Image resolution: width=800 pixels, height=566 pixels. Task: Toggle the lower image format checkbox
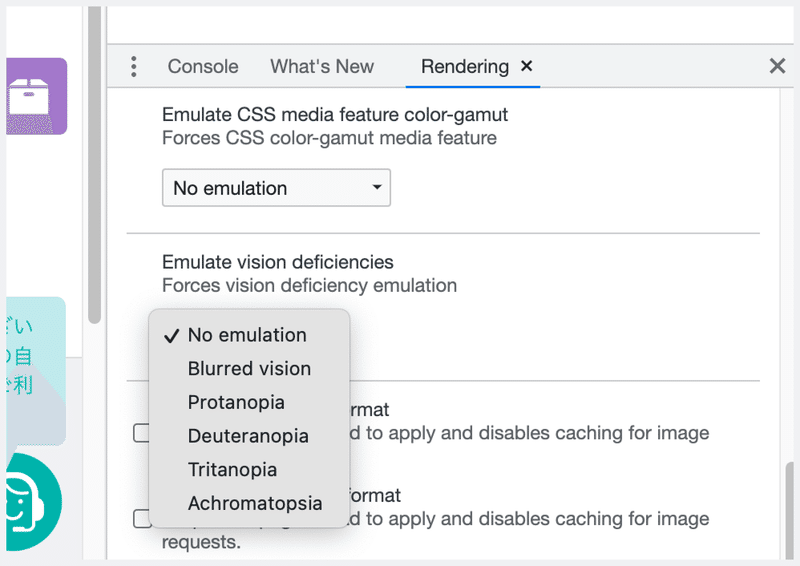(x=142, y=518)
